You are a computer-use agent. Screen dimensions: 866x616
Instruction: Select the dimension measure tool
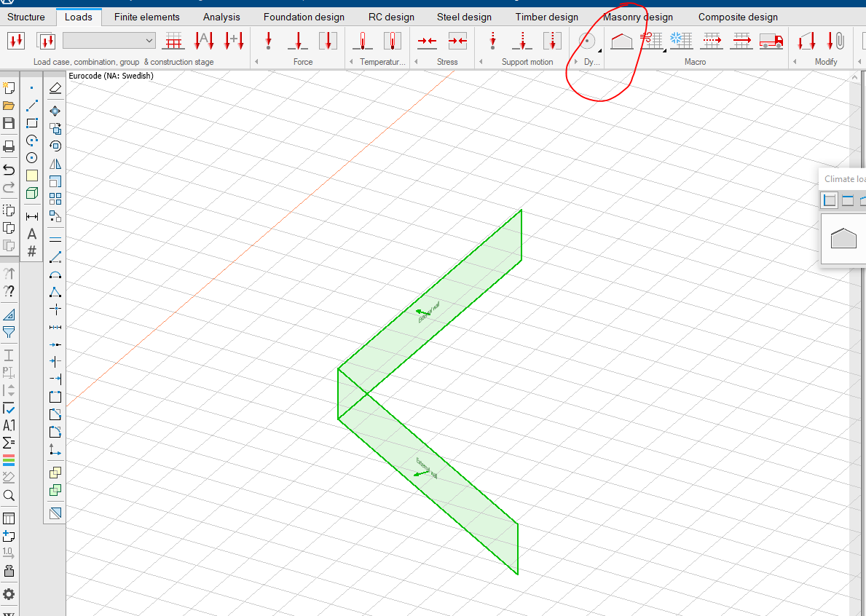coord(32,216)
